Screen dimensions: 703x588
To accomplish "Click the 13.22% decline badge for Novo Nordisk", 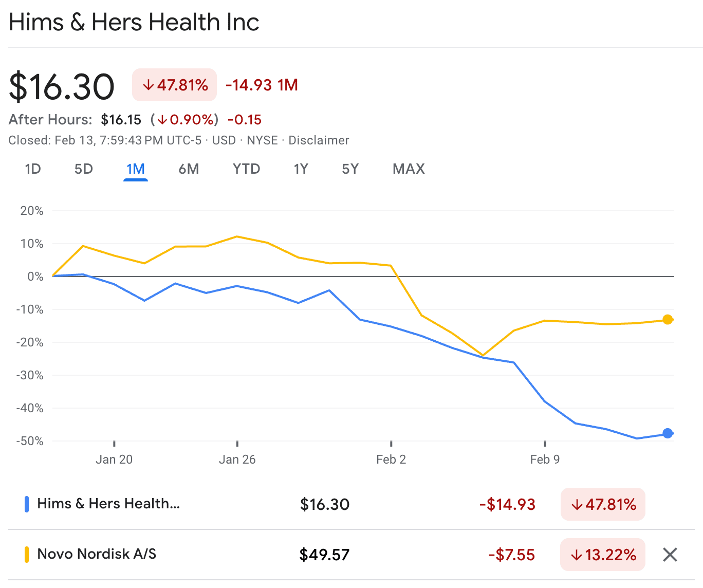I will [x=603, y=555].
